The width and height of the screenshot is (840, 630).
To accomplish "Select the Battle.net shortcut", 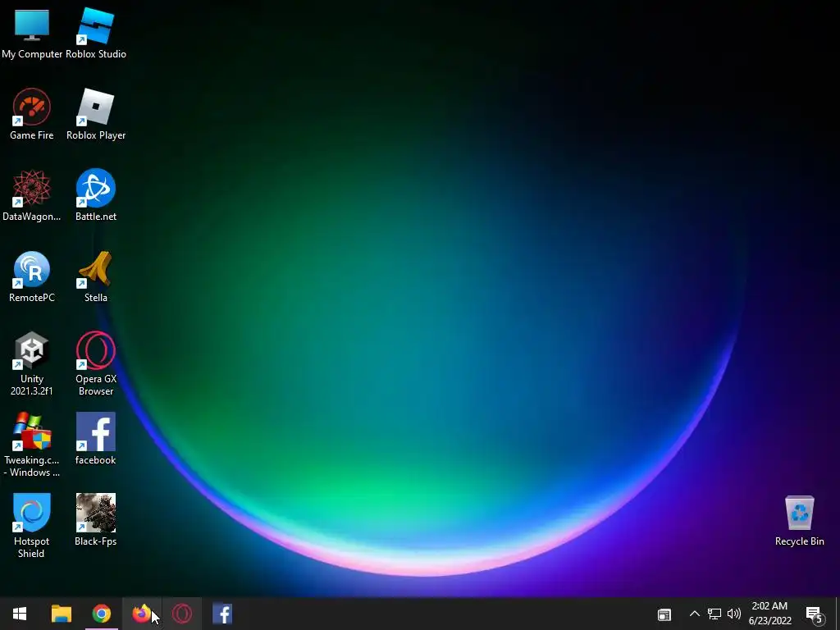I will tap(96, 195).
